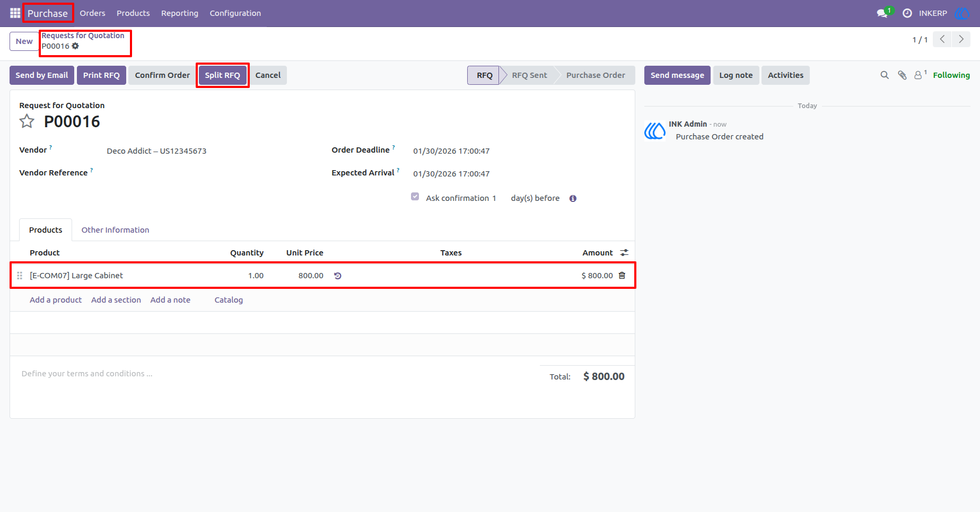980x512 pixels.
Task: Open the Orders menu
Action: click(x=92, y=13)
